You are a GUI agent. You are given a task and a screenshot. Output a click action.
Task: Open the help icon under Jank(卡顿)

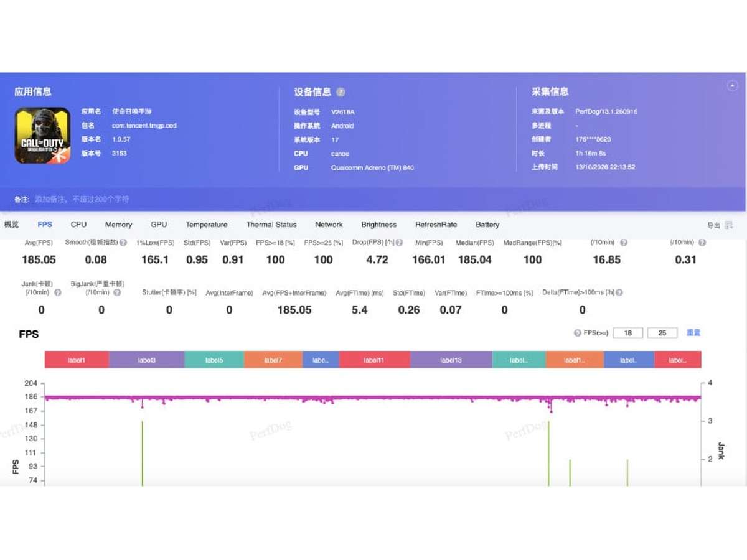click(58, 292)
